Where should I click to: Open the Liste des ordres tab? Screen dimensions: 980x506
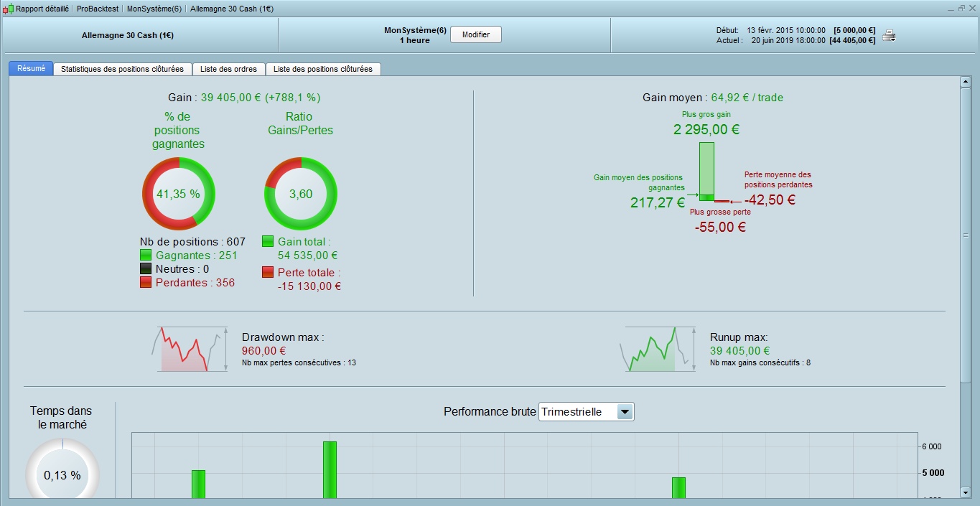229,69
